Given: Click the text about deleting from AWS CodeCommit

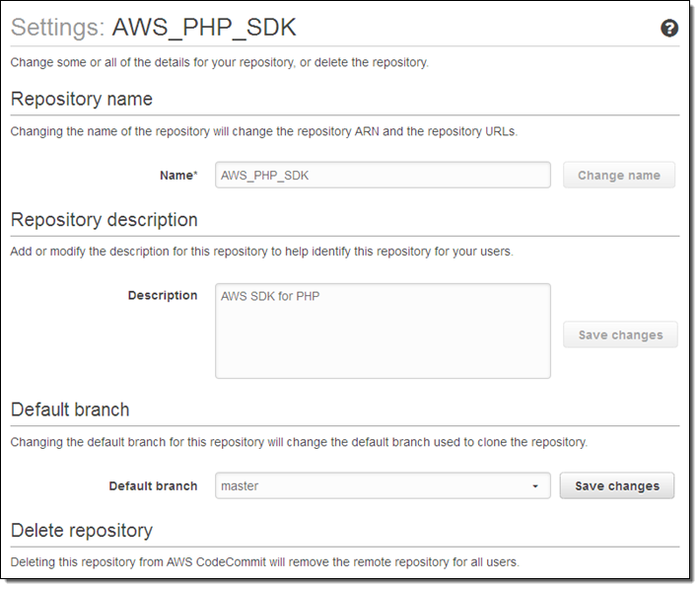Looking at the screenshot, I should pos(264,562).
